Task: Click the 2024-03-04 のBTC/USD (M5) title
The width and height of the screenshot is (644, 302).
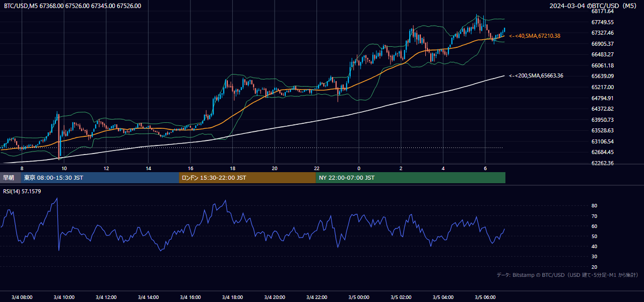Action: click(594, 6)
